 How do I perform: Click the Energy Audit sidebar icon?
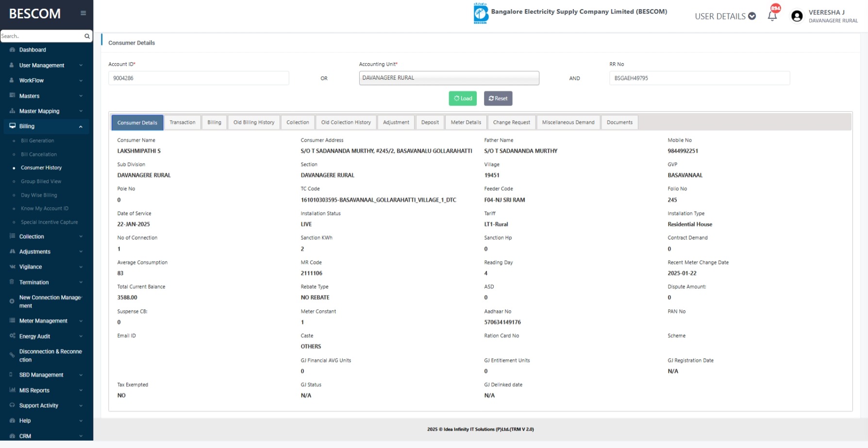[x=12, y=336]
